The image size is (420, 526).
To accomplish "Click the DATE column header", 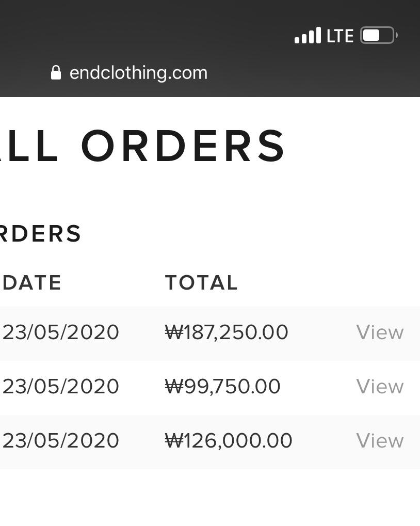I will point(32,283).
